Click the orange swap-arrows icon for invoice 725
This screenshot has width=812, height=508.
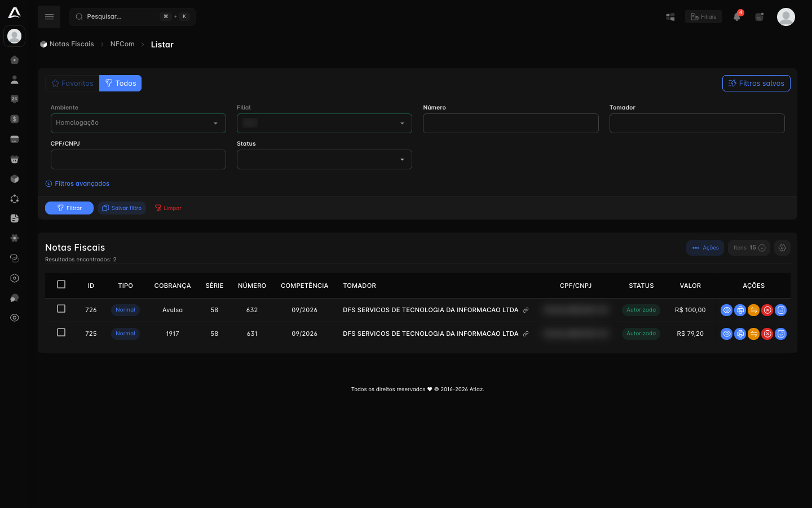[753, 334]
